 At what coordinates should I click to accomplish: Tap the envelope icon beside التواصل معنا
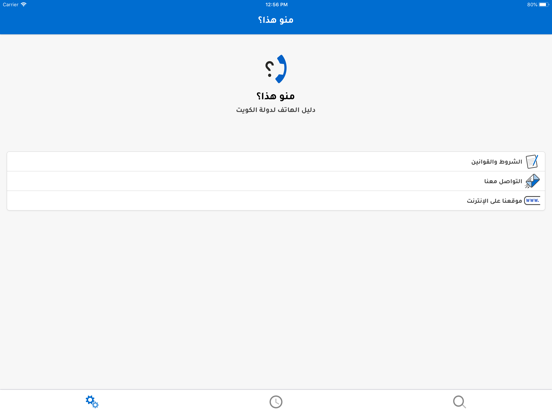point(532,181)
